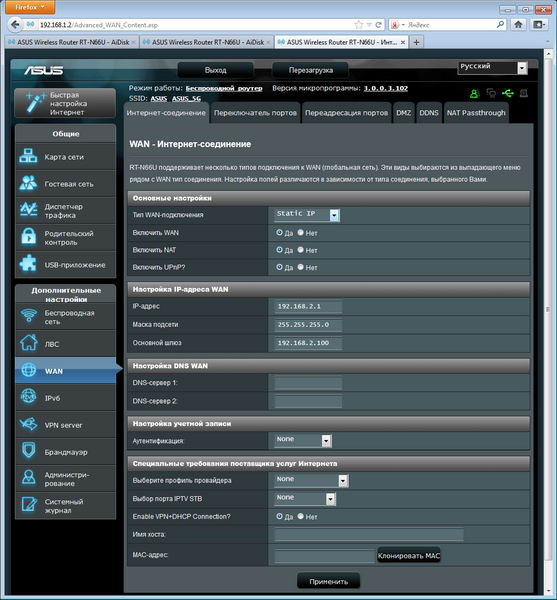Open Администрирование user icon

pyautogui.click(x=28, y=478)
